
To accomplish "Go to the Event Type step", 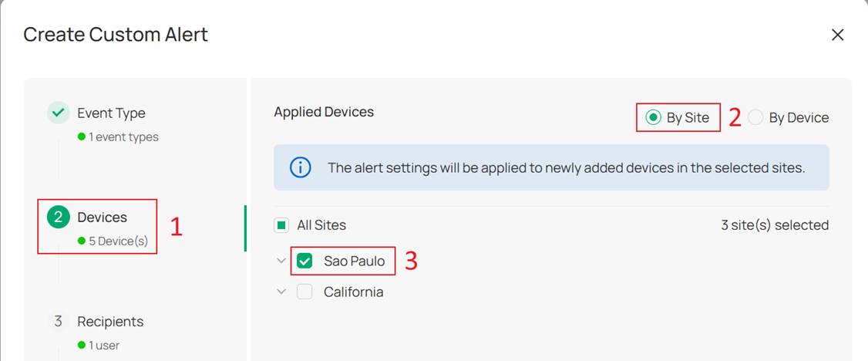I will pyautogui.click(x=111, y=113).
